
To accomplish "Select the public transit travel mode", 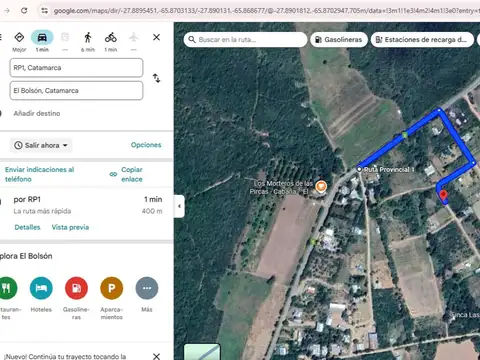I will [x=65, y=37].
